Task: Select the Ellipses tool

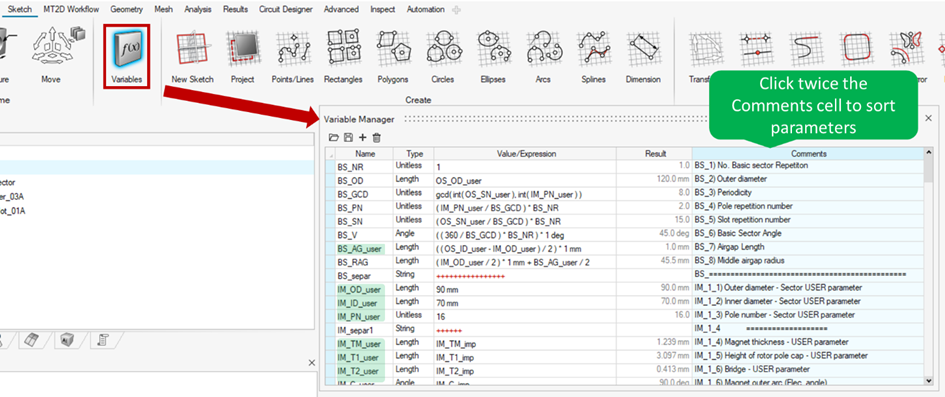Action: pos(493,57)
